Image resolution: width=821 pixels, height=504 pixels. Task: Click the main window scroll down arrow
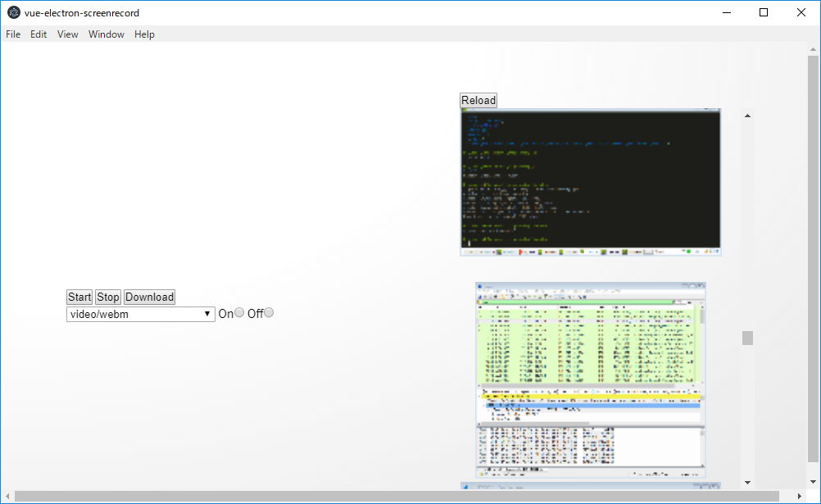click(x=813, y=482)
